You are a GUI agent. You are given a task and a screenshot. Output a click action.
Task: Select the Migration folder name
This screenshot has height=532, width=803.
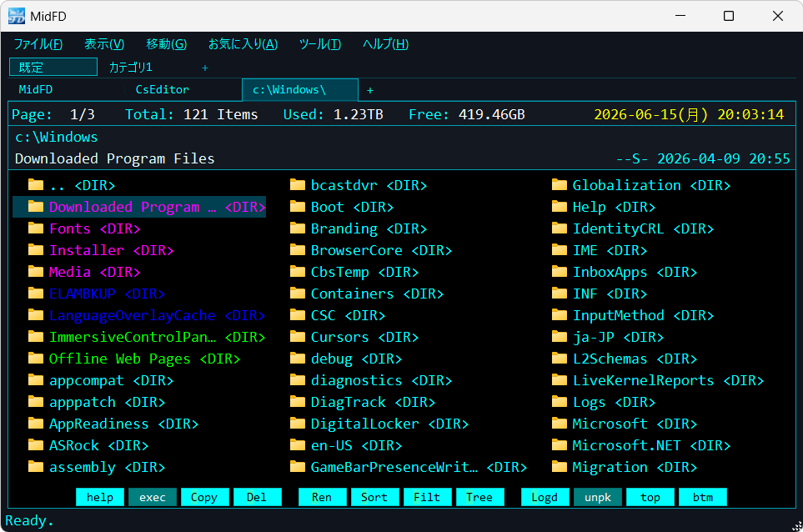pyautogui.click(x=610, y=466)
